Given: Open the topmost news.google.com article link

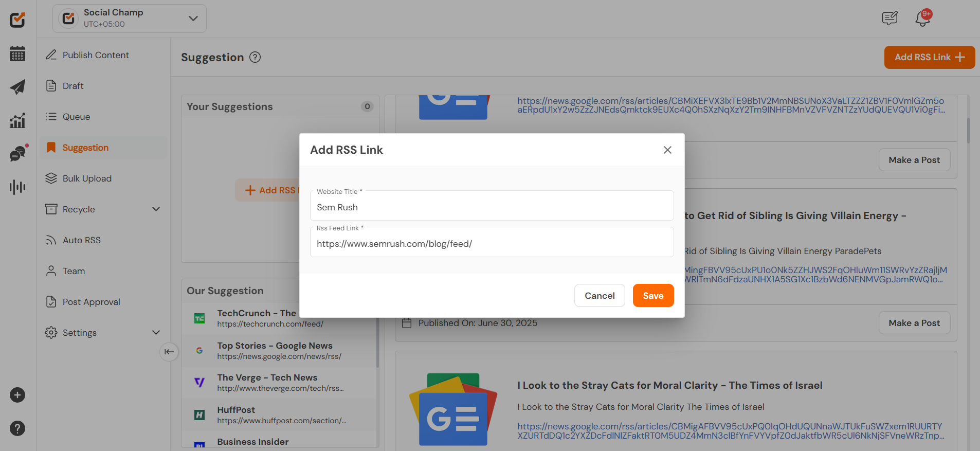Looking at the screenshot, I should (731, 105).
